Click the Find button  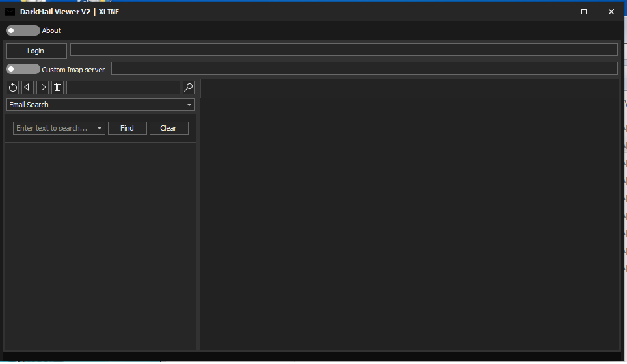(127, 128)
